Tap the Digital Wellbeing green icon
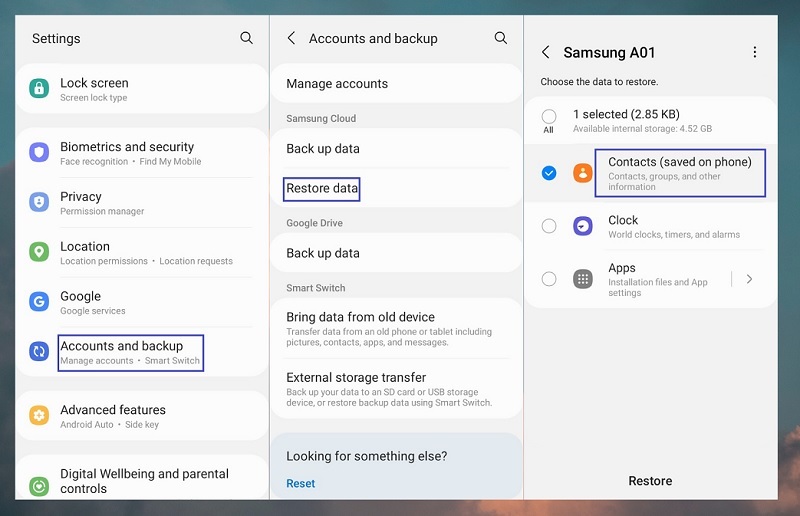This screenshot has width=800, height=516. (x=39, y=486)
